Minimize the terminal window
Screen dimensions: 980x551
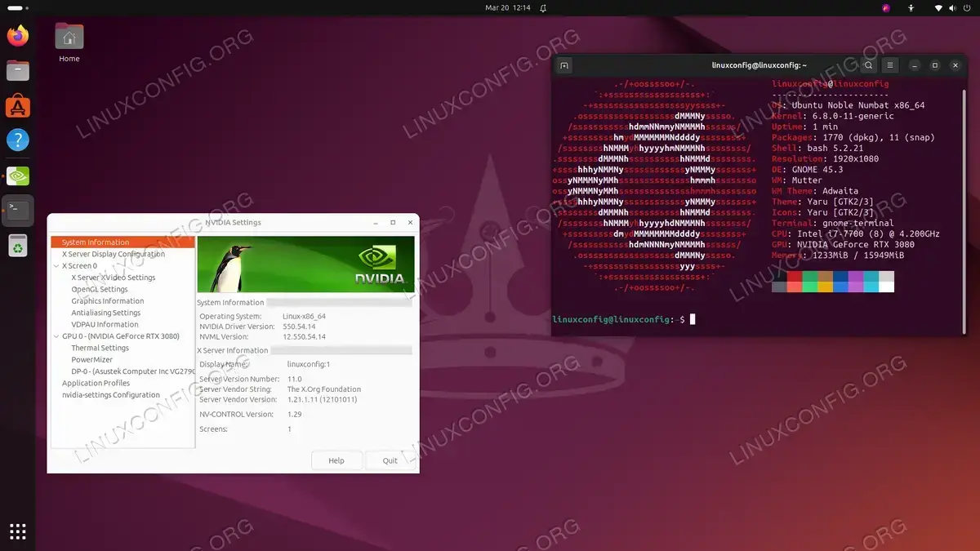915,65
